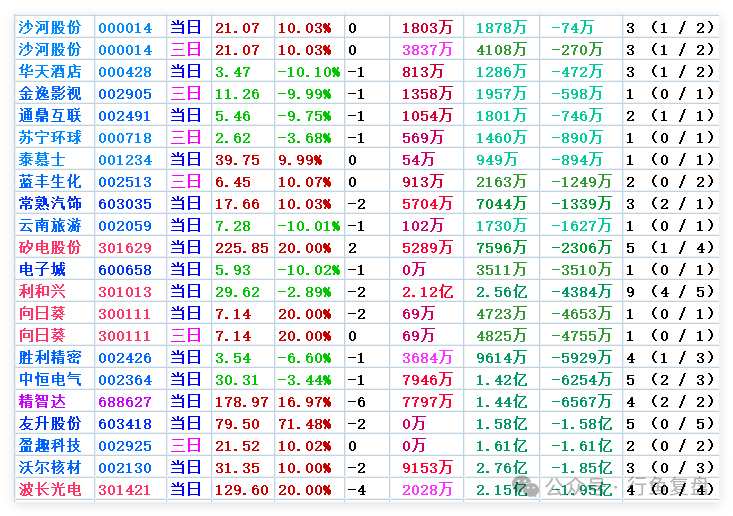Click the net amount -1.61亿
733x516 pixels.
[x=582, y=445]
